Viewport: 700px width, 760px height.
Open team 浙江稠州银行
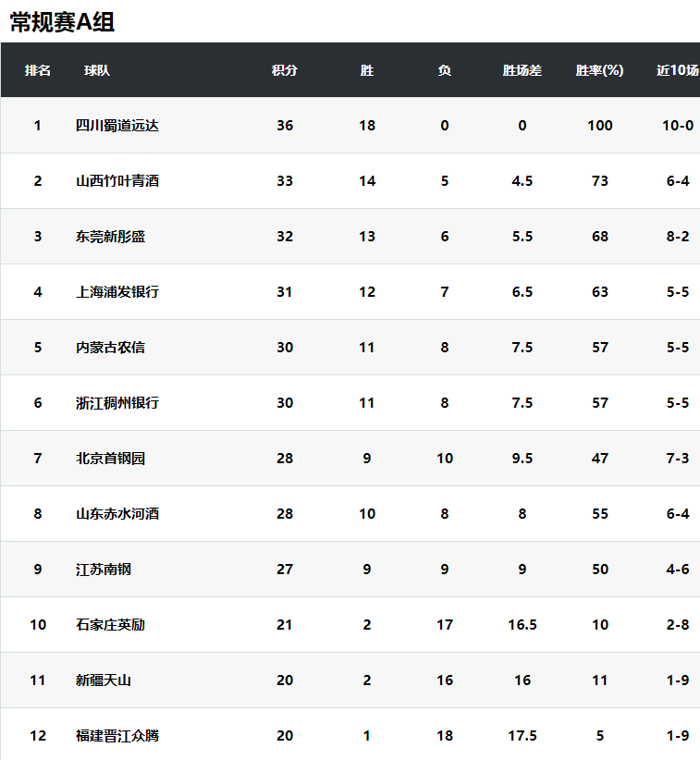[117, 403]
